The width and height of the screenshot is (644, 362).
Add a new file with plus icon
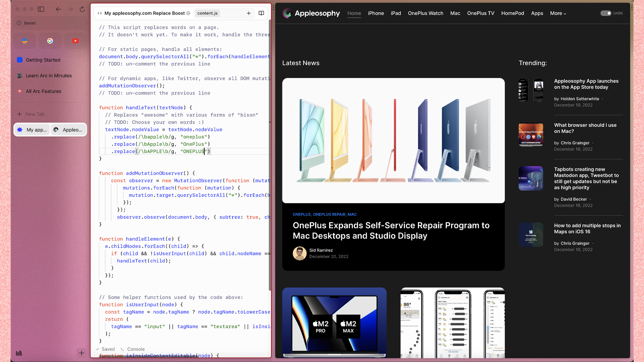pos(249,13)
